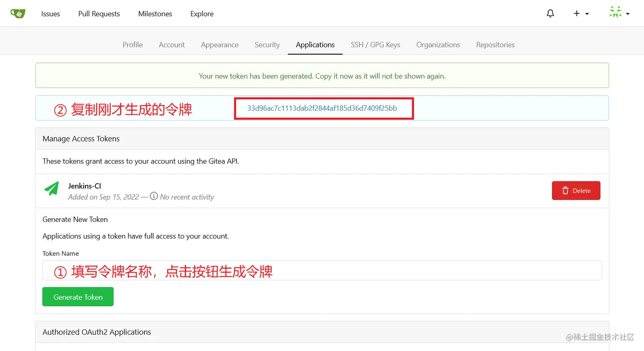Click the 'Your new token has been generated' message
Screen dimensions: 644x351
point(322,76)
